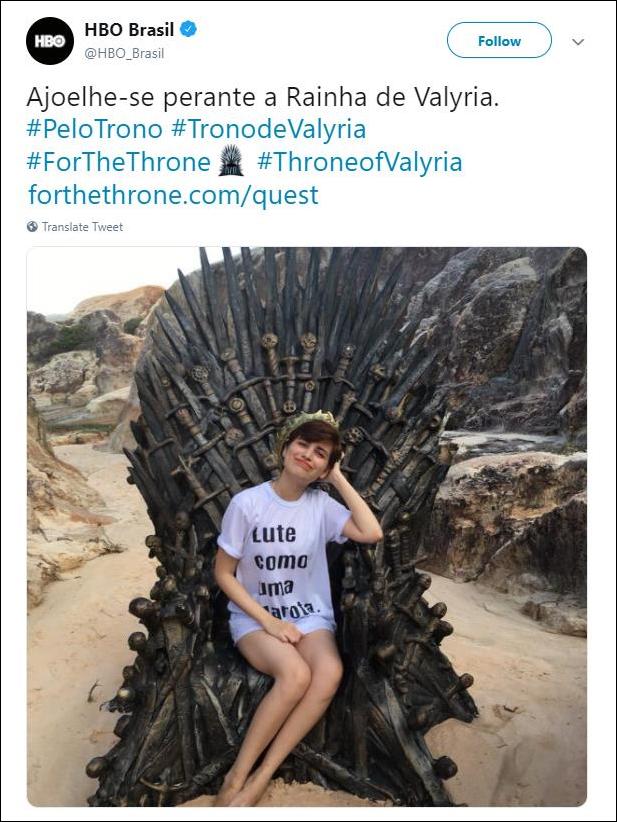Open the @HBO_Brasil handle link

pos(124,53)
